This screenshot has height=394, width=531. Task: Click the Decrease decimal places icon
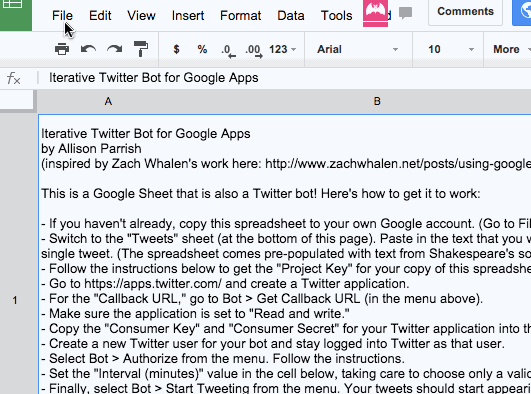pos(228,50)
